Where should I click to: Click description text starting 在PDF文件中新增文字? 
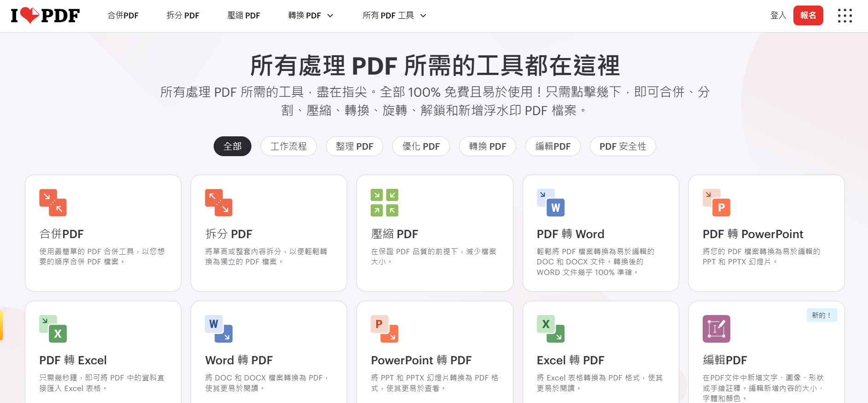click(x=763, y=388)
